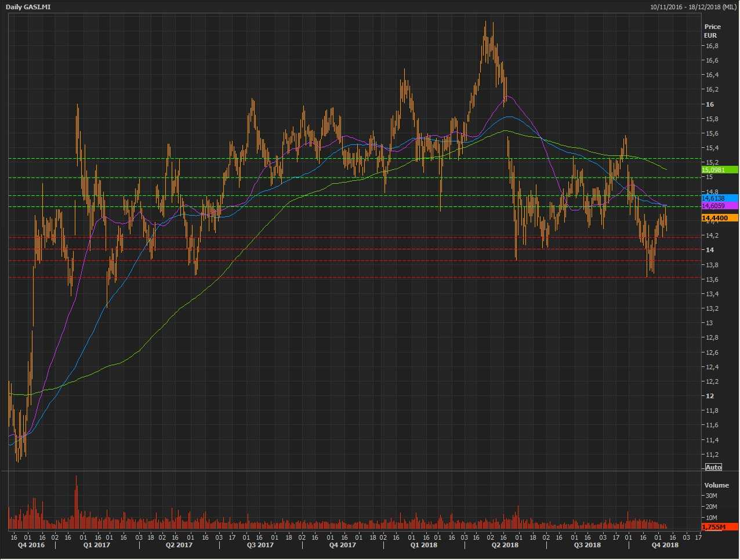
Task: Select the Q2 2018 time axis label
Action: tap(505, 545)
